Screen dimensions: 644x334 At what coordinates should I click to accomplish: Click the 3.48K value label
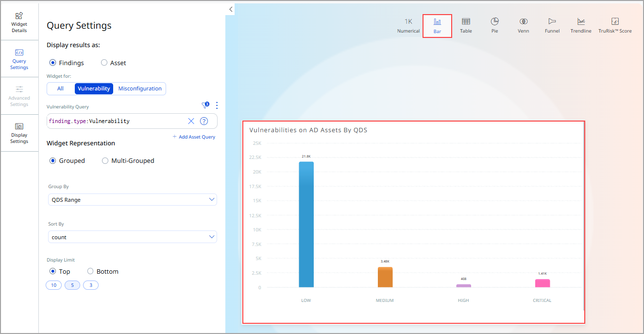point(385,262)
